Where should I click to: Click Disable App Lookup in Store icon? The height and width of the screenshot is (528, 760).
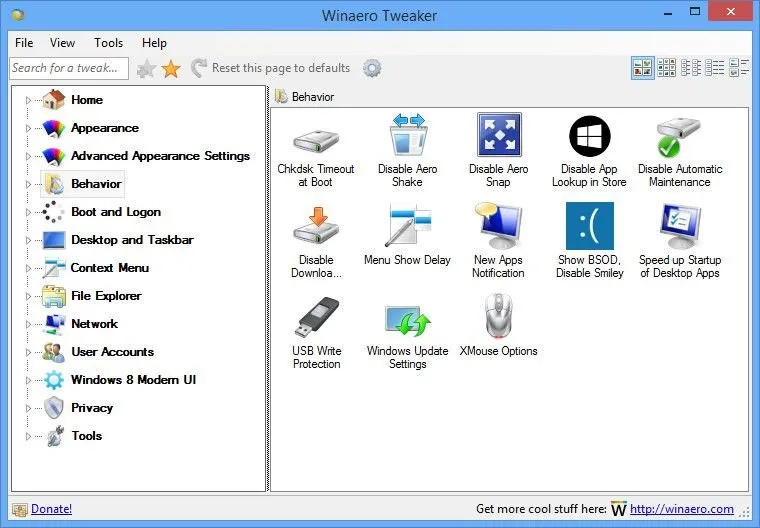[589, 137]
